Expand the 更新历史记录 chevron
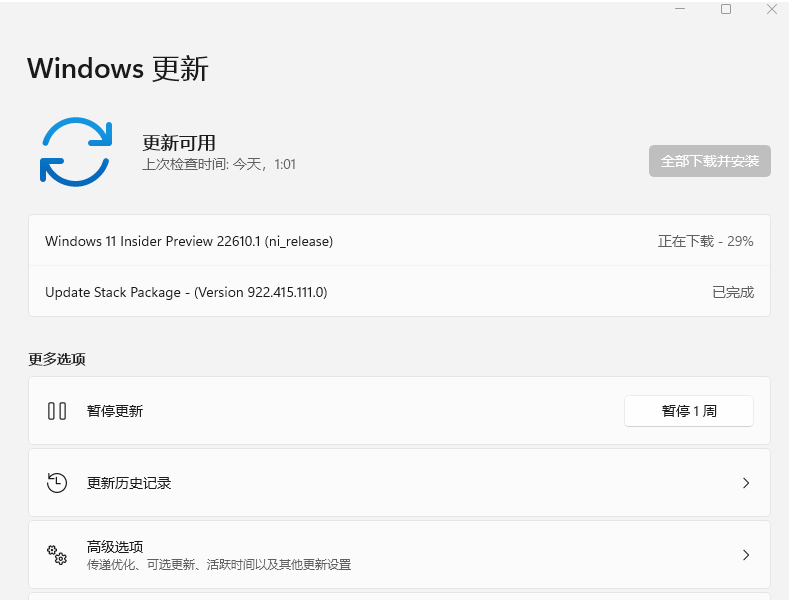The width and height of the screenshot is (798, 600). 746,482
